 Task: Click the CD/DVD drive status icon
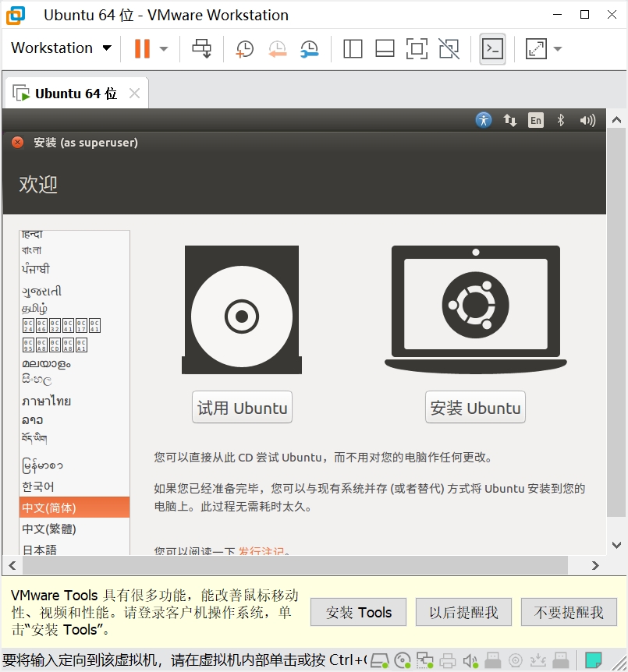pos(403,660)
